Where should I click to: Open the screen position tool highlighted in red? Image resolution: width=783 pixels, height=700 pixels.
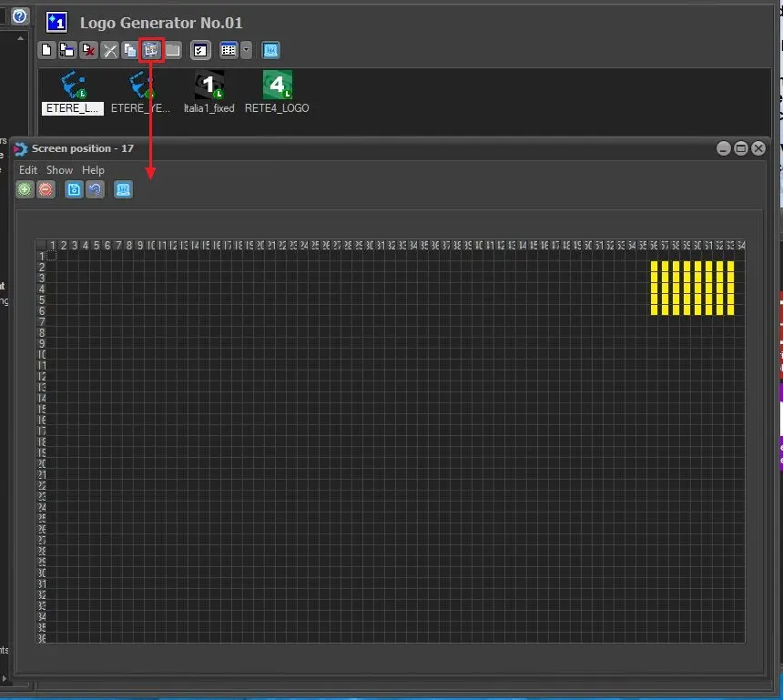151,51
